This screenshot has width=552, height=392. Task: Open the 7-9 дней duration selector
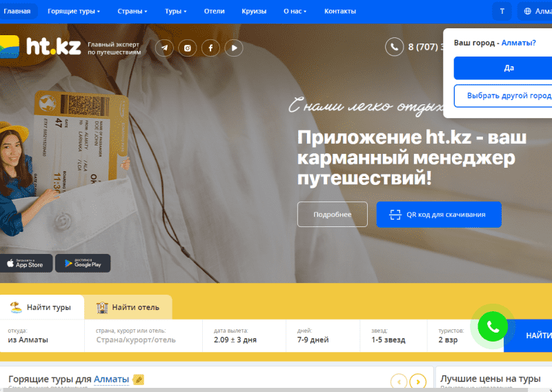(x=323, y=335)
